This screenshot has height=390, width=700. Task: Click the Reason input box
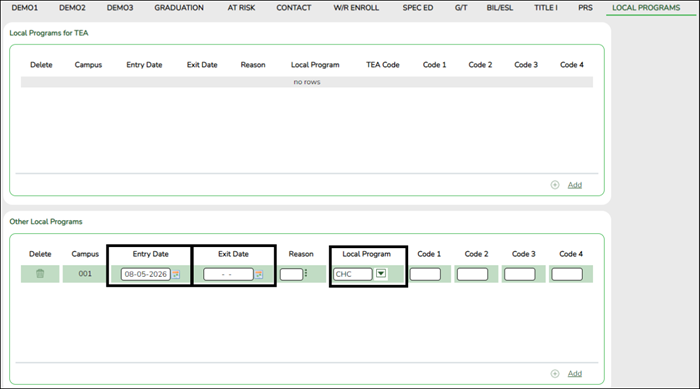[292, 274]
